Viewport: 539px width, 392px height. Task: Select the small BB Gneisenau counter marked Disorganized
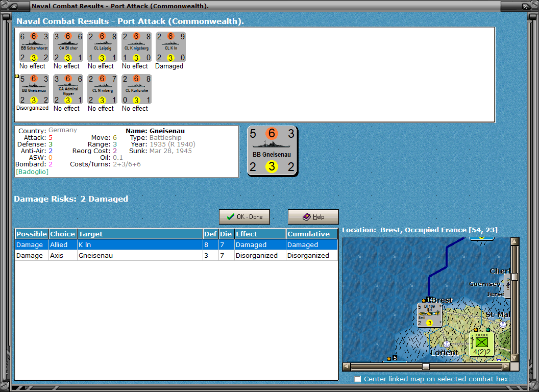34,89
